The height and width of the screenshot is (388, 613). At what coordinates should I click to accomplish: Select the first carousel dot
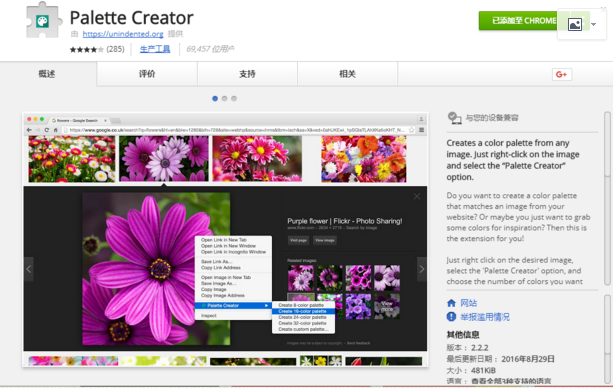click(215, 99)
